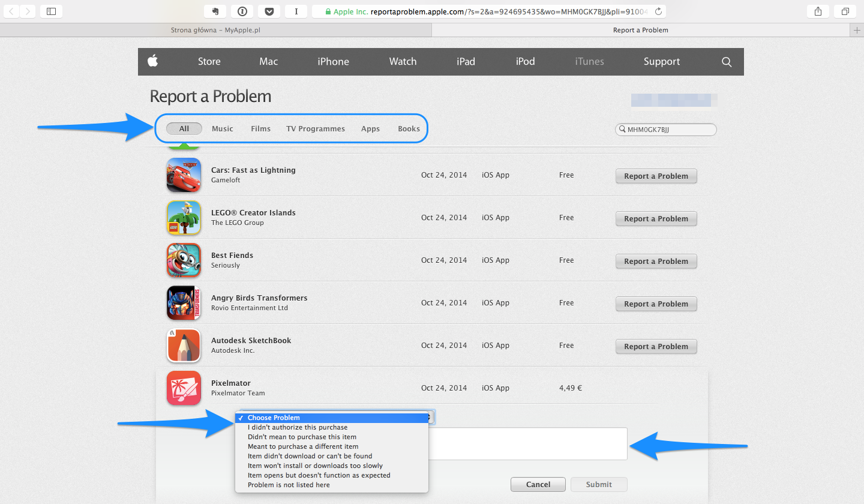Open the Cars: Fast as Lightning app icon
The width and height of the screenshot is (864, 504).
click(x=184, y=175)
